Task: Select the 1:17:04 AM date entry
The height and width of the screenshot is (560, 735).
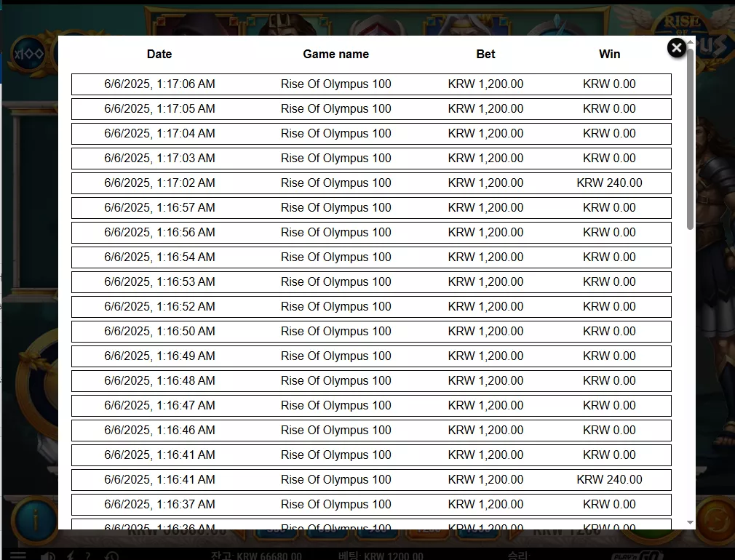Action: [x=159, y=134]
